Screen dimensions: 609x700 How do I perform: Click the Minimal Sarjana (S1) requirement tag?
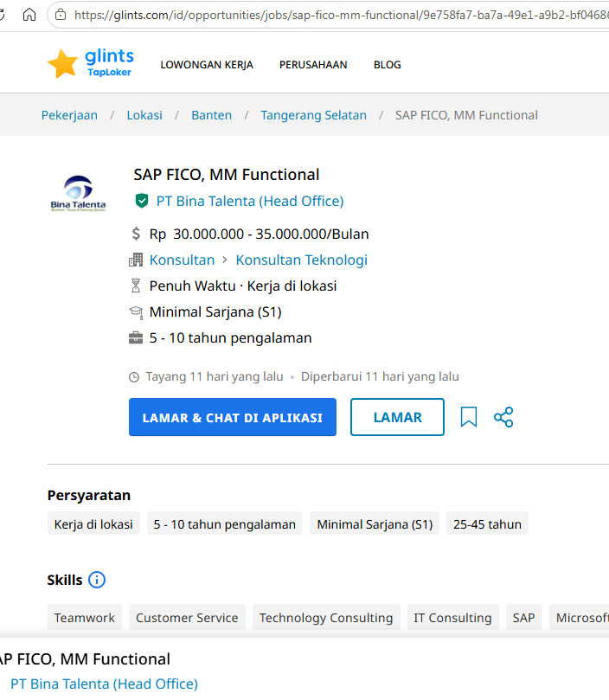click(x=375, y=523)
